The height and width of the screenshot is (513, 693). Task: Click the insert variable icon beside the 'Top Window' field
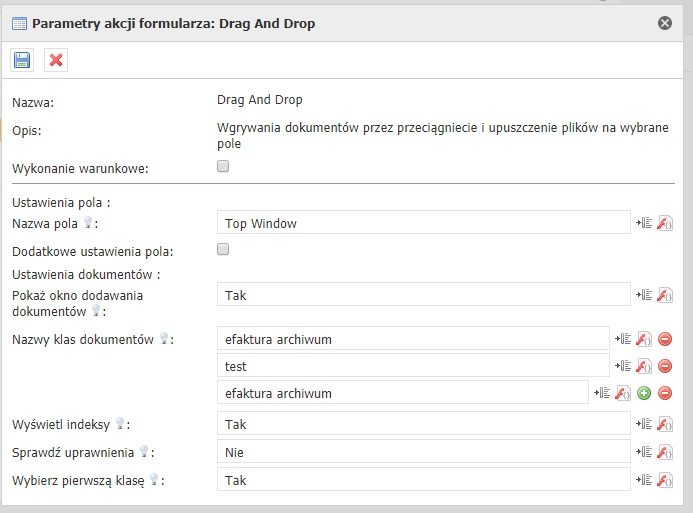[645, 223]
